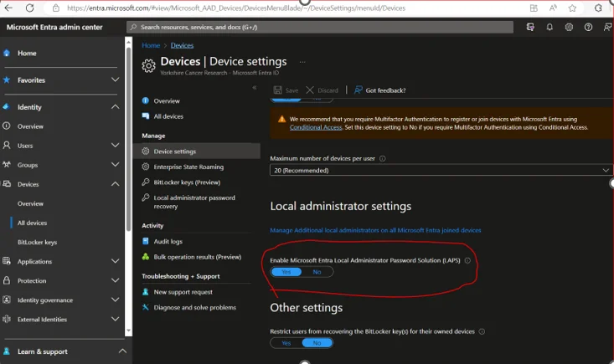Image resolution: width=614 pixels, height=364 pixels.
Task: Click the help question mark icon
Action: click(588, 27)
